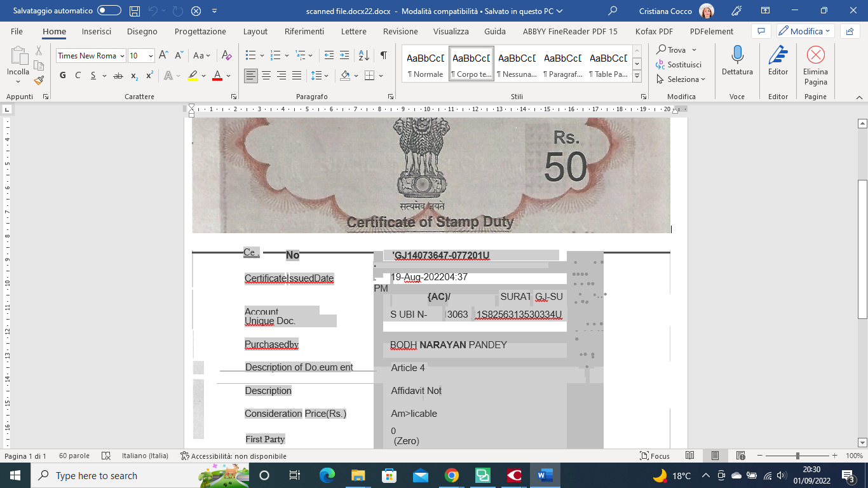The height and width of the screenshot is (488, 868).
Task: Open line spacing dropdown
Action: (318, 76)
